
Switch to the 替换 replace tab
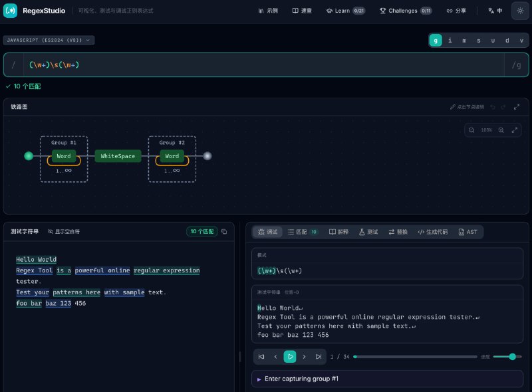[398, 232]
